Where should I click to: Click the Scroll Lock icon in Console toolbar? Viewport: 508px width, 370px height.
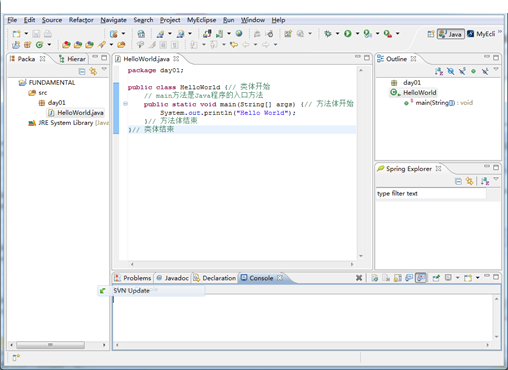pos(398,278)
